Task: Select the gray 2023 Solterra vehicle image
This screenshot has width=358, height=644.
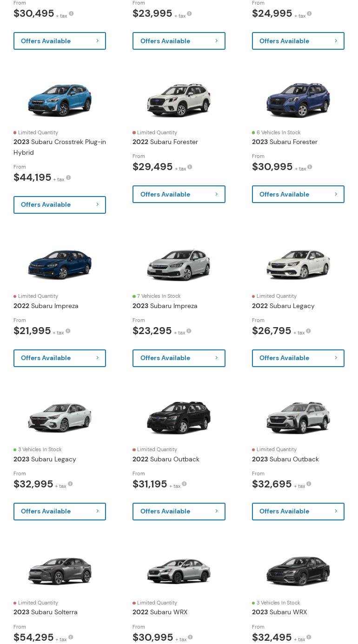Action: tap(60, 571)
